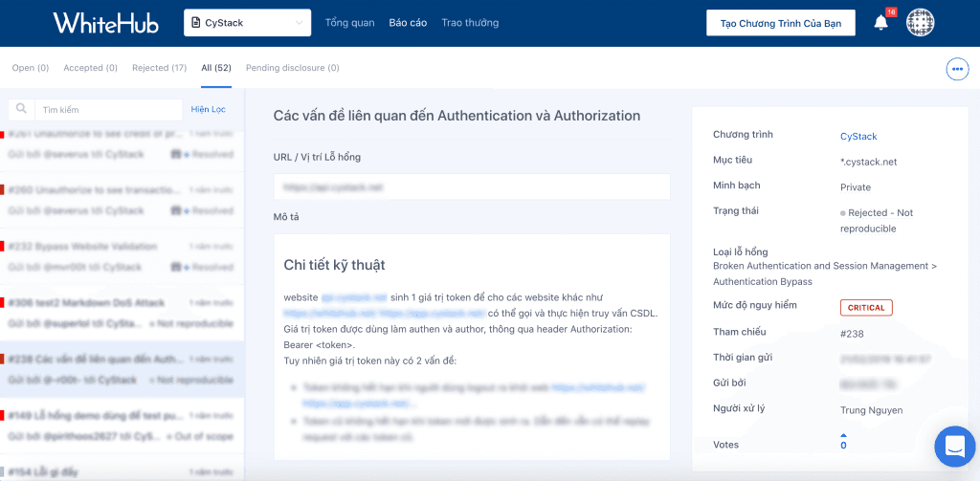Select the All (52) tab

point(216,68)
